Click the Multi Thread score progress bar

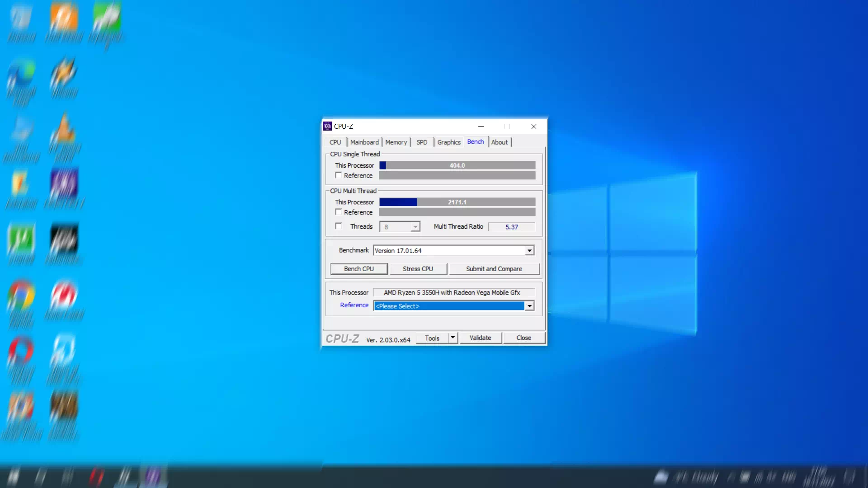(x=457, y=202)
